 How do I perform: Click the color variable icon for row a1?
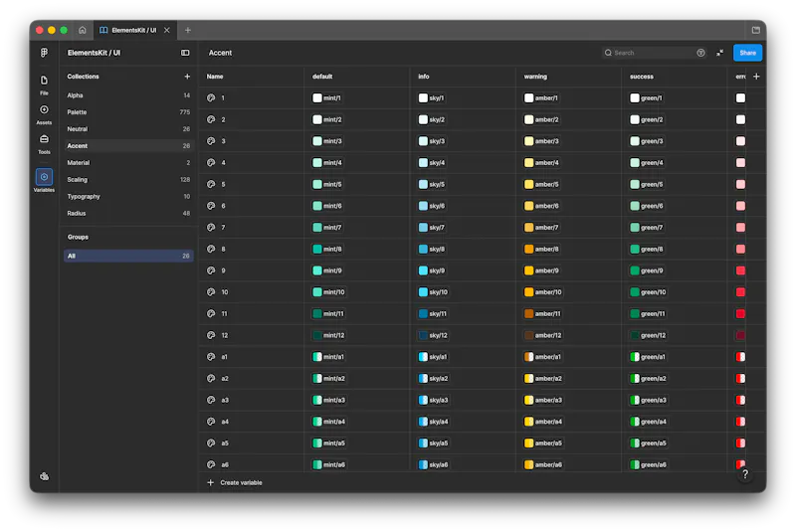click(x=211, y=357)
